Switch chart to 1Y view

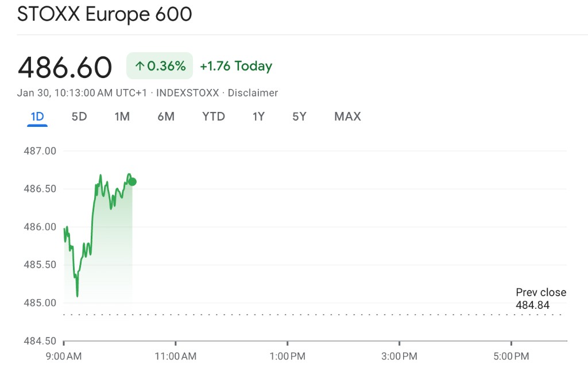258,117
